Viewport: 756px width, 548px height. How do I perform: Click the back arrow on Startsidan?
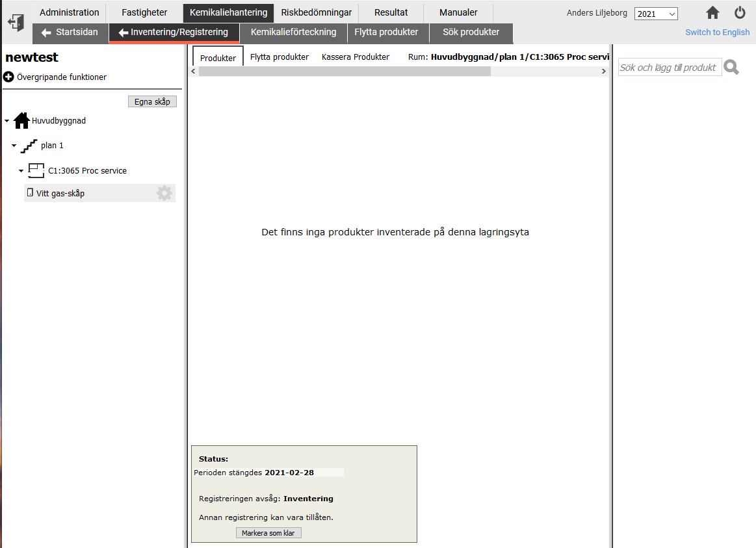pos(46,33)
